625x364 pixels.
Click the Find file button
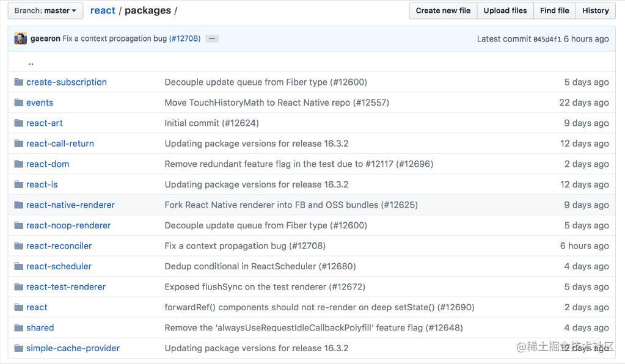(x=554, y=10)
